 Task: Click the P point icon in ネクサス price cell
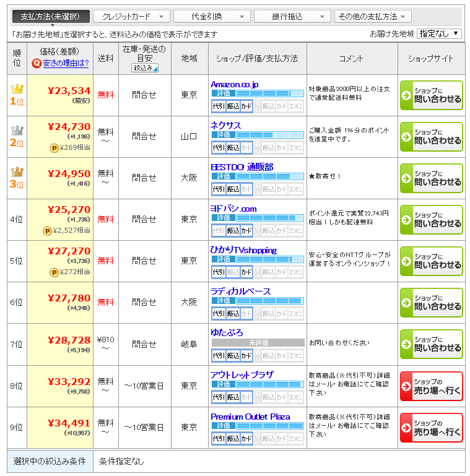pos(54,148)
